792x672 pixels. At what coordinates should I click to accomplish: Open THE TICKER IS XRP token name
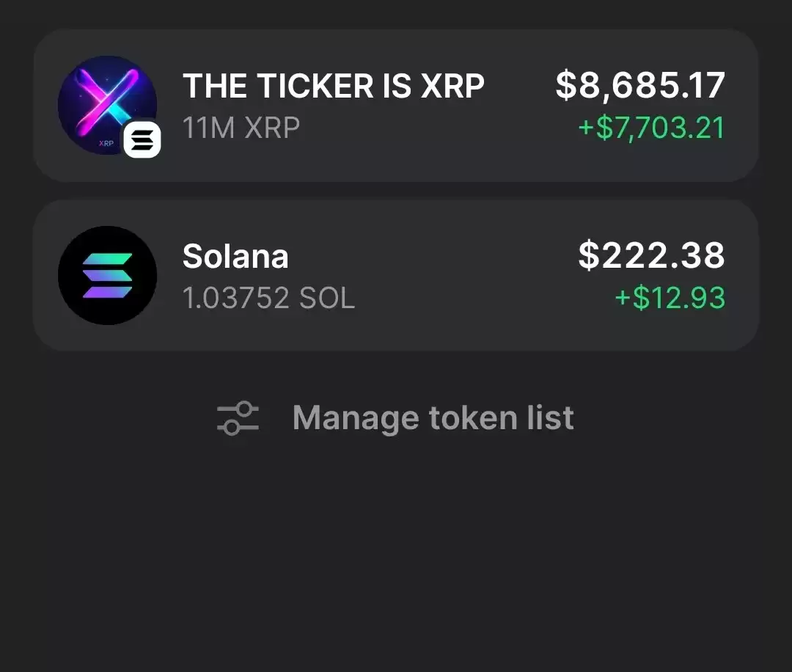click(x=334, y=86)
